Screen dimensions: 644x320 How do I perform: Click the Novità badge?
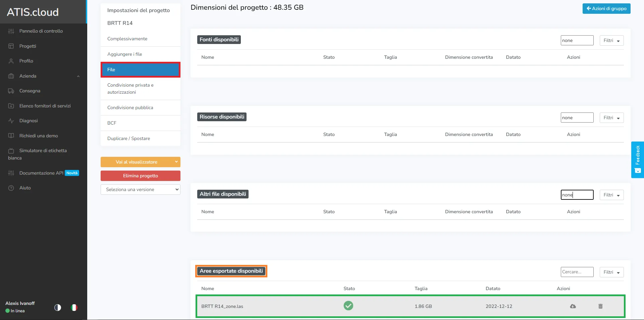72,173
